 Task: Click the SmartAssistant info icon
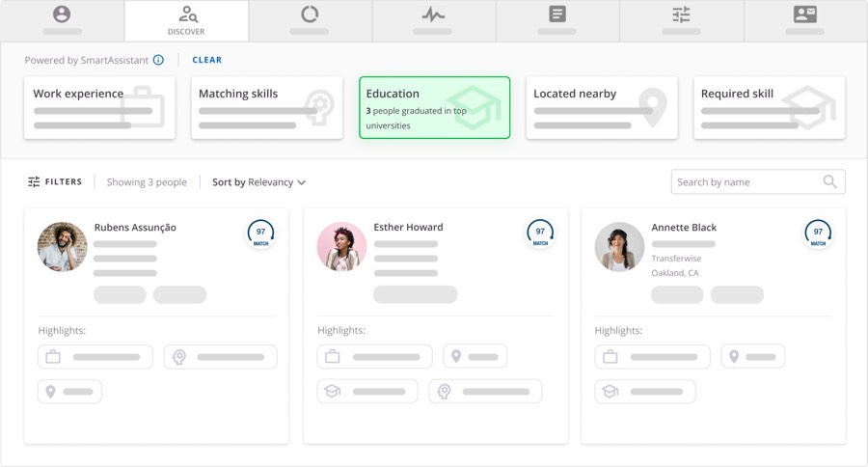point(158,60)
